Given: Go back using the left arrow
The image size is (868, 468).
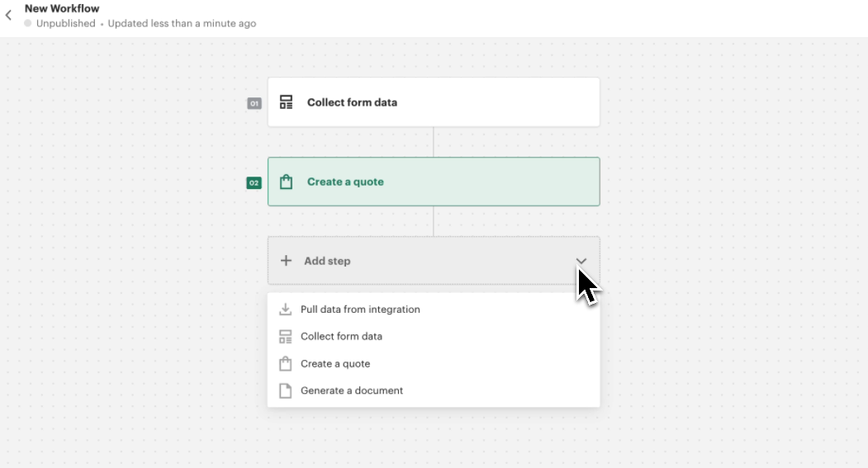Looking at the screenshot, I should (x=8, y=15).
